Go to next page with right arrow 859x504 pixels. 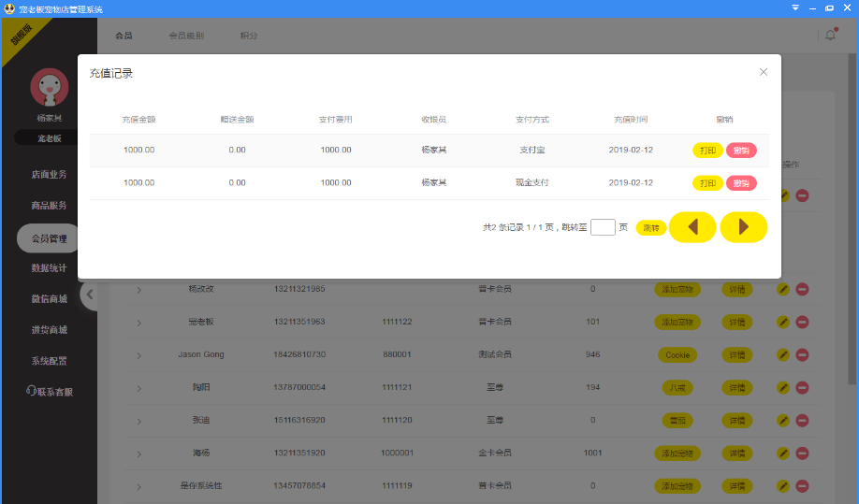click(743, 227)
